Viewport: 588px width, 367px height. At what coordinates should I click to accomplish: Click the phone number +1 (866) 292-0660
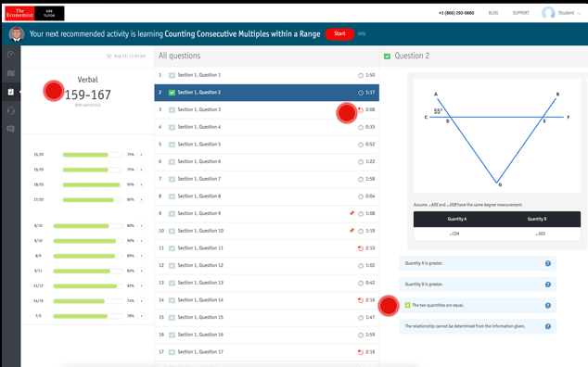point(456,13)
